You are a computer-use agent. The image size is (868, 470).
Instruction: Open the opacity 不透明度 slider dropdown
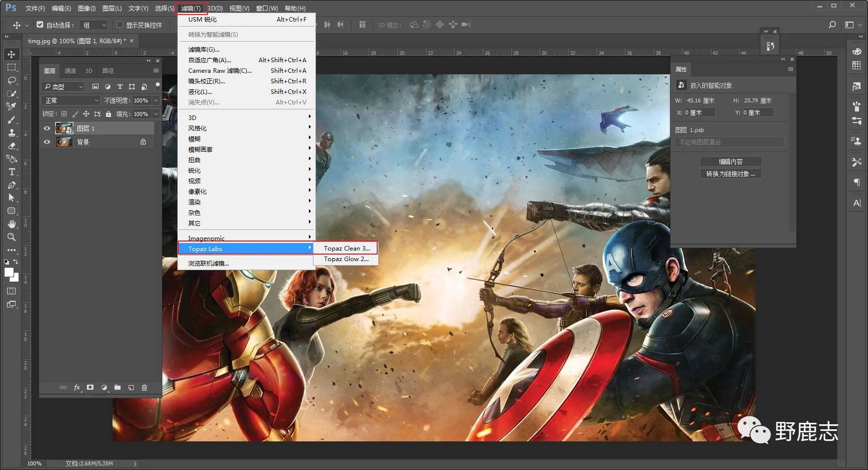point(156,100)
